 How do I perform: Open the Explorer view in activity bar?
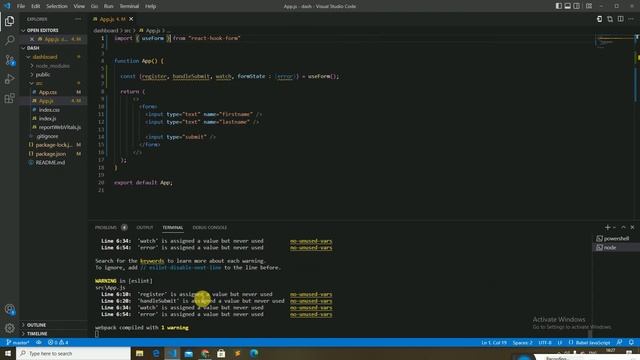pos(9,21)
